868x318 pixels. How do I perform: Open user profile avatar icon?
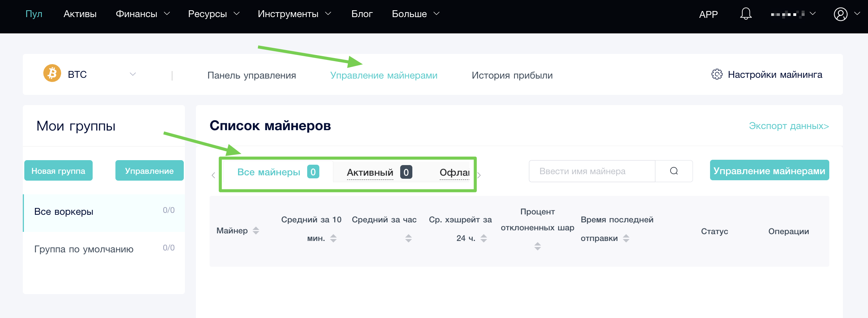click(840, 14)
